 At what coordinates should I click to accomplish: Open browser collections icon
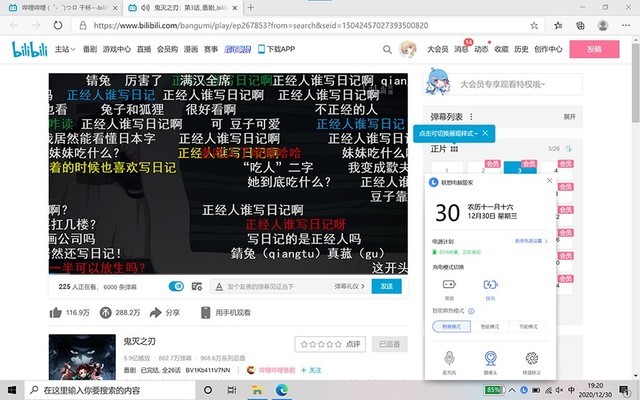[580, 25]
